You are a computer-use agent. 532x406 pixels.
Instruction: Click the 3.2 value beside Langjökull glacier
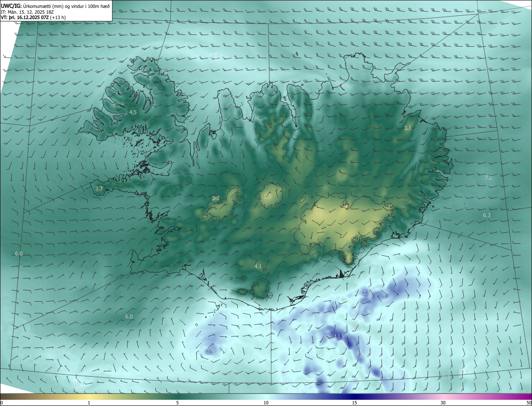point(215,198)
